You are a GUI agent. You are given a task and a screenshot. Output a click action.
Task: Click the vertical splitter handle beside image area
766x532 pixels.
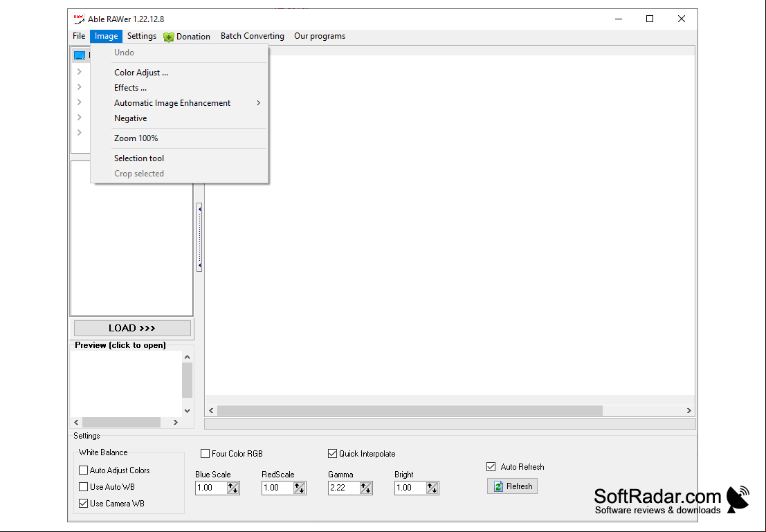click(199, 237)
